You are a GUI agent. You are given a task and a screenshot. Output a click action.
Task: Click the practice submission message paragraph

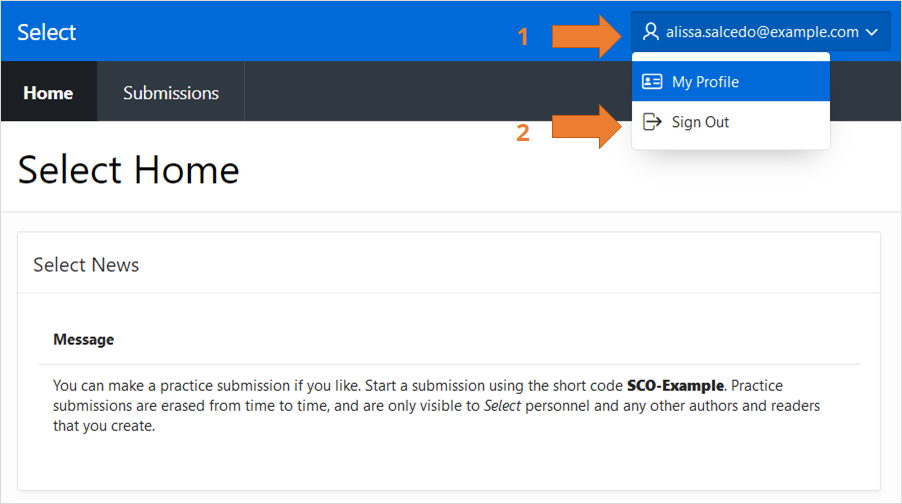coord(440,406)
